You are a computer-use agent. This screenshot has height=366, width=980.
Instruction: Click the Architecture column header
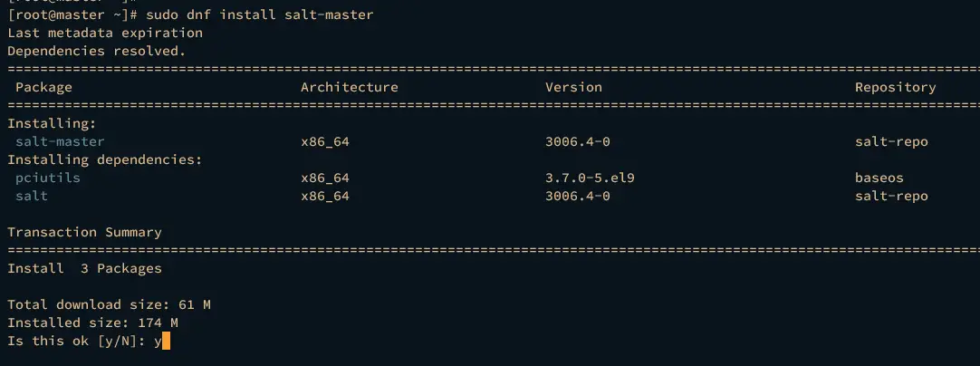[349, 87]
